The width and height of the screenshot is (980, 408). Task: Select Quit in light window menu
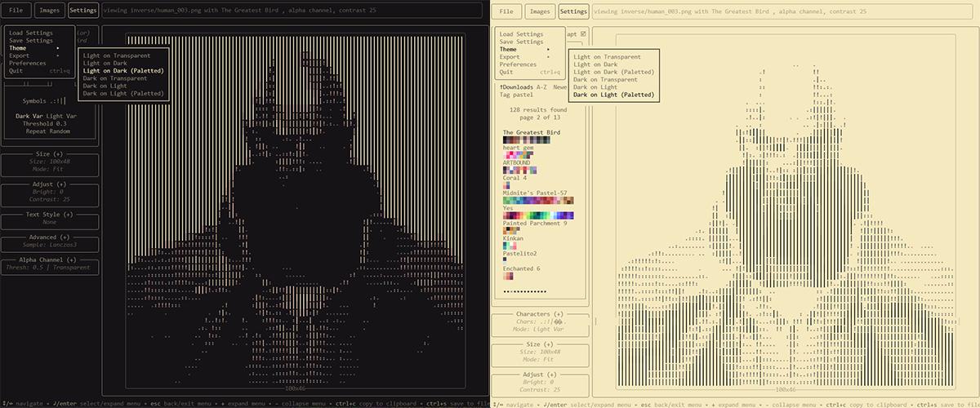tap(529, 72)
